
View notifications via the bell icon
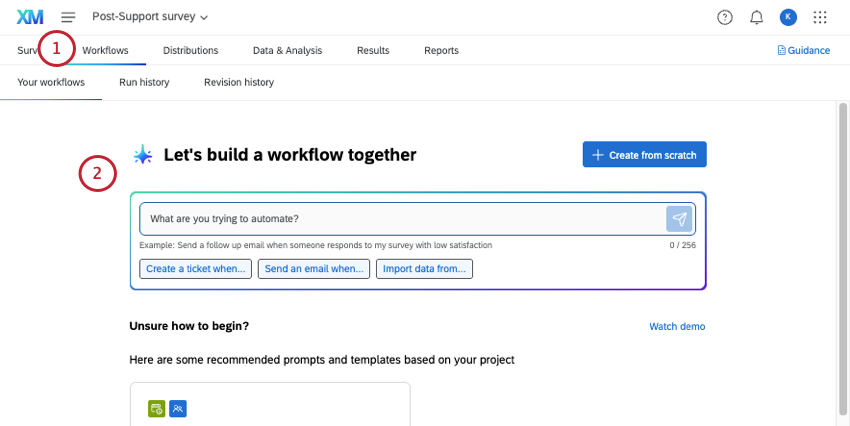(756, 17)
